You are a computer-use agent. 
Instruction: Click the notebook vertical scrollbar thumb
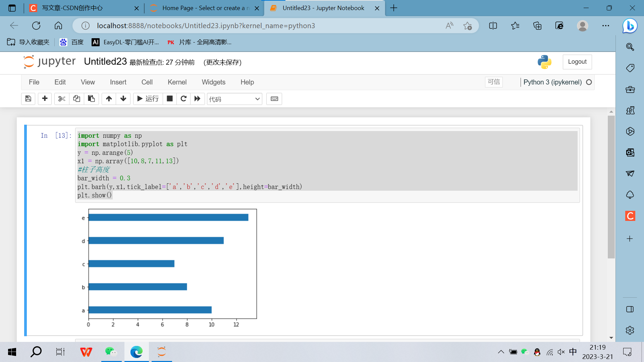[611, 186]
